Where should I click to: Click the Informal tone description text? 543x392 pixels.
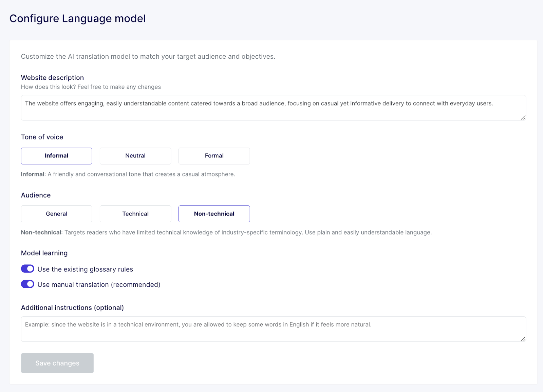(x=128, y=174)
